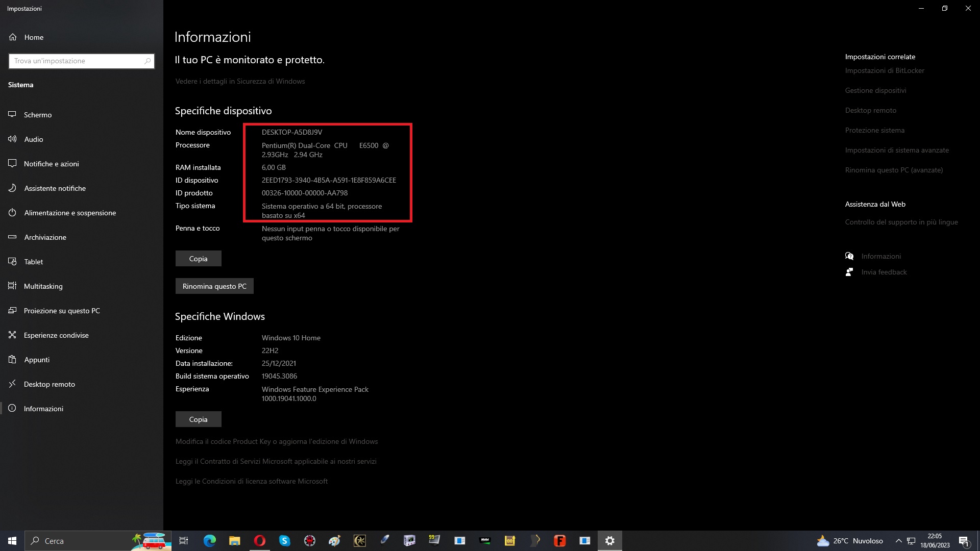Copy the device specifications
The width and height of the screenshot is (980, 551).
click(199, 259)
